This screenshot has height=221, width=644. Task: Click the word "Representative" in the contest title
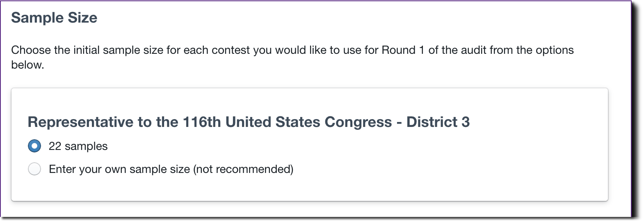(80, 122)
